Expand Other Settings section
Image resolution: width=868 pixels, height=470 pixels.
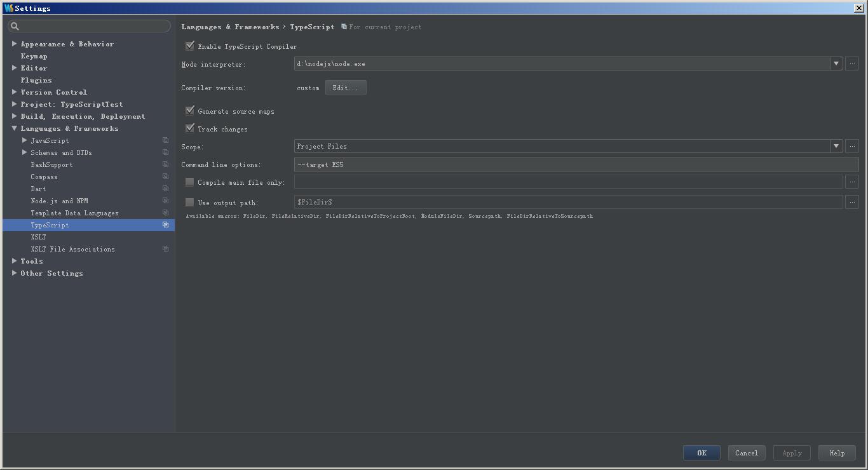(x=14, y=273)
